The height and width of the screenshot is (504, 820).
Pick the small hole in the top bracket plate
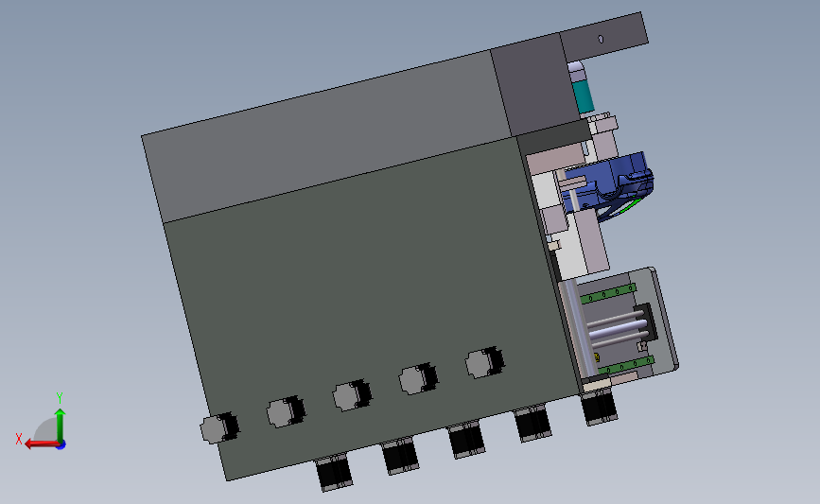[601, 39]
